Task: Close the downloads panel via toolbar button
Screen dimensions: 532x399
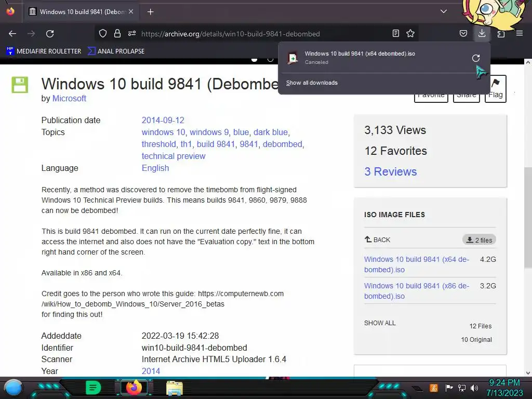Action: 482,34
